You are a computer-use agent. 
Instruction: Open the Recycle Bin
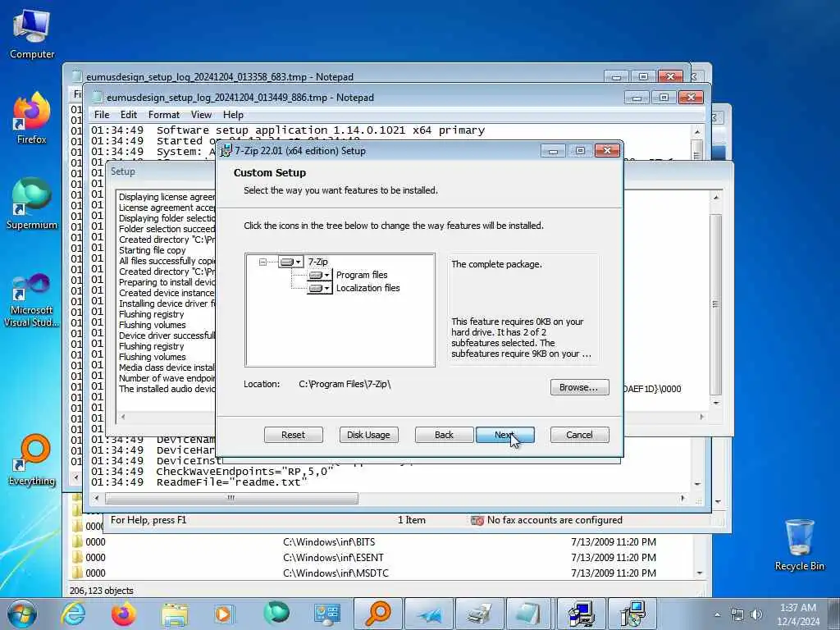pyautogui.click(x=799, y=546)
